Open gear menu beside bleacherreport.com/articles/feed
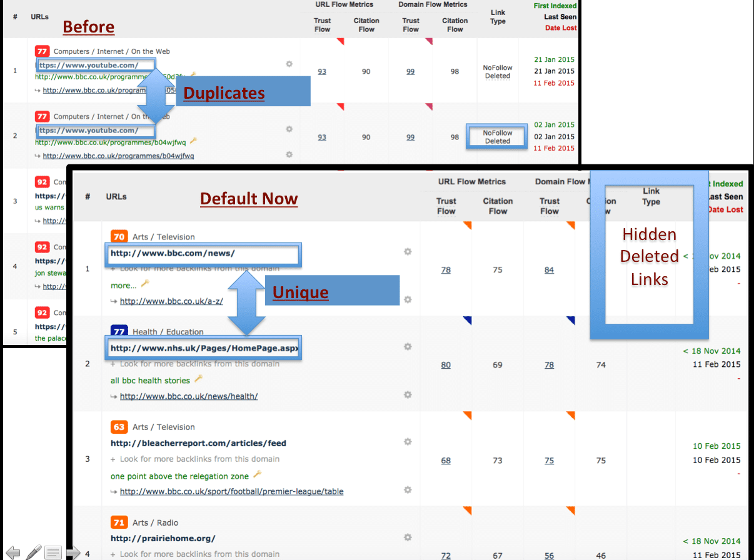754x560 pixels. (408, 442)
